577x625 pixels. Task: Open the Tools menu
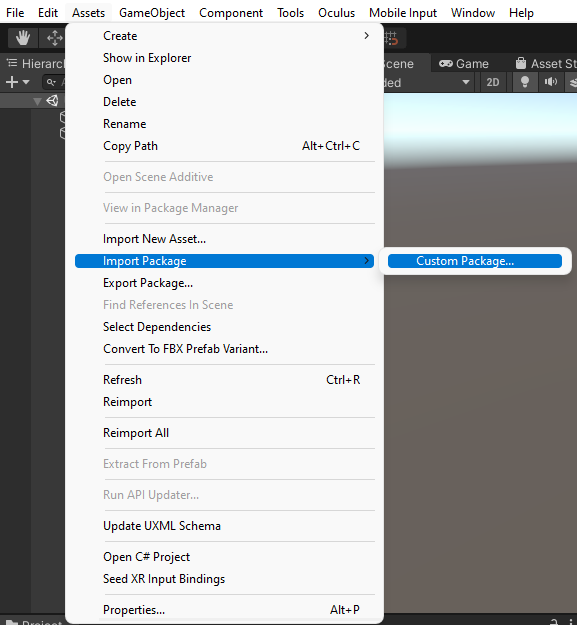tap(290, 13)
